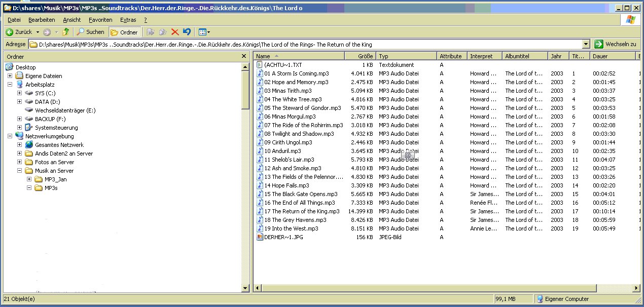The height and width of the screenshot is (307, 644).
Task: Click the DERHER~1.JPG image file icon
Action: [x=260, y=237]
